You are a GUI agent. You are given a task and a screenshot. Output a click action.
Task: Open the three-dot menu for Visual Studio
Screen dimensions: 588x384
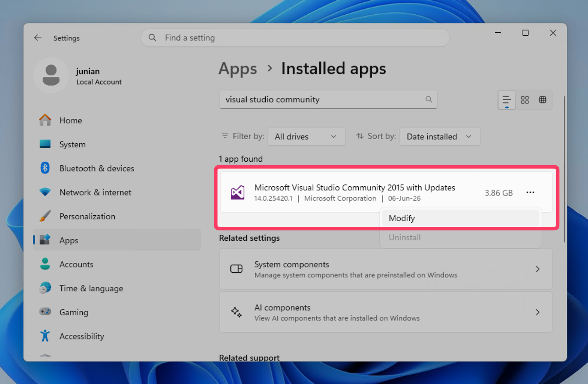point(530,193)
